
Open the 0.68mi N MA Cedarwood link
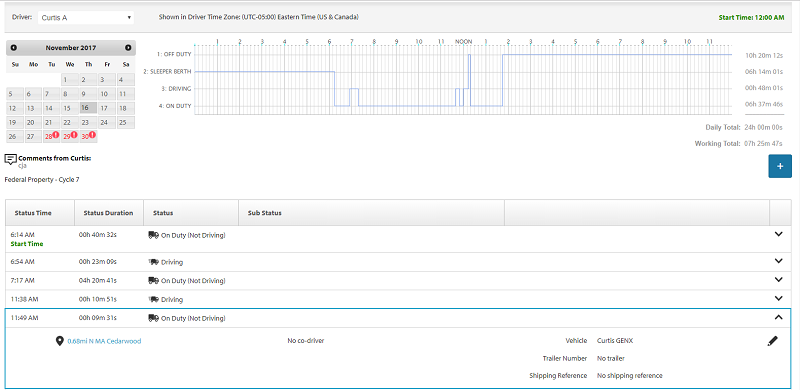(104, 341)
